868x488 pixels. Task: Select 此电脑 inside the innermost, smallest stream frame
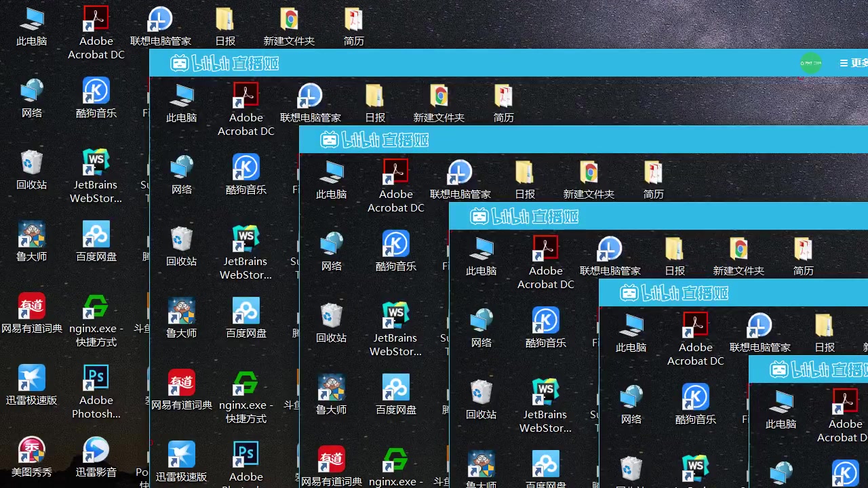[x=781, y=410]
